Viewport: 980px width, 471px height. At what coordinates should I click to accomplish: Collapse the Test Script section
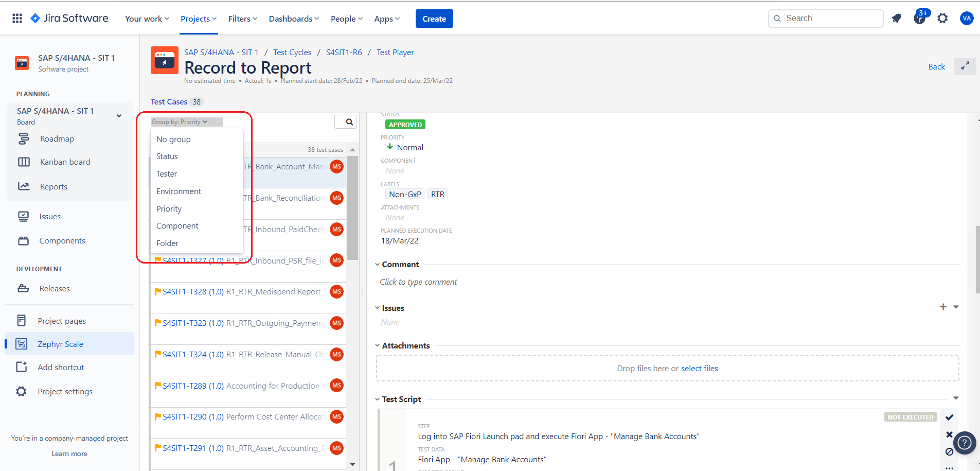[x=378, y=399]
